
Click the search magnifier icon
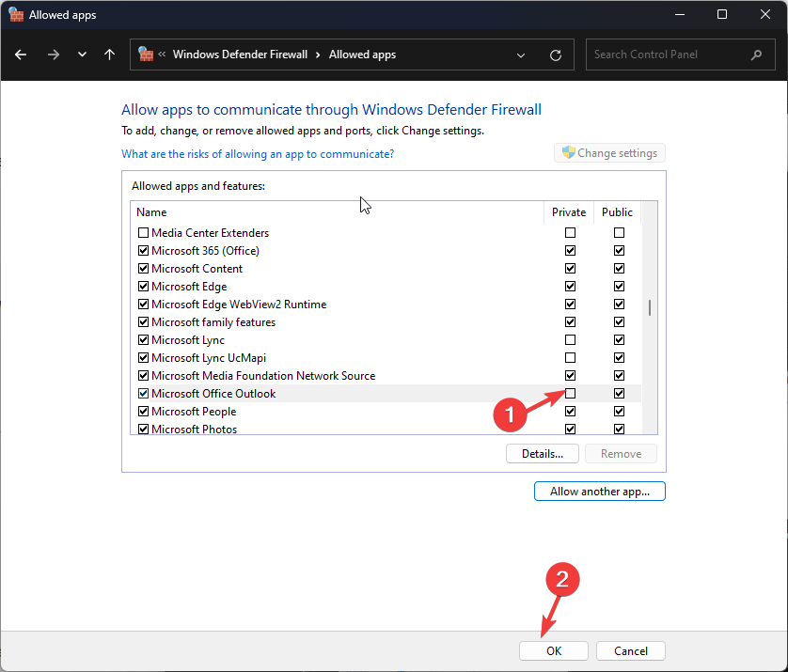756,55
